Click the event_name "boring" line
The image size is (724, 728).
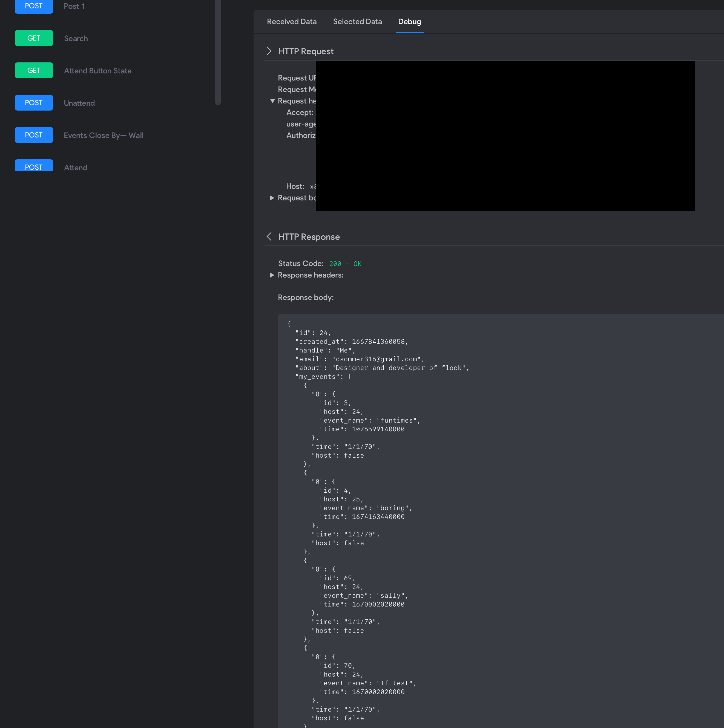[x=366, y=508]
